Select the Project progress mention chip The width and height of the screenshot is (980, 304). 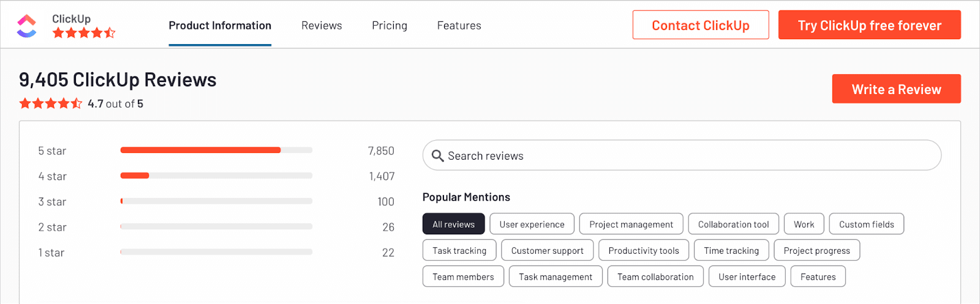pyautogui.click(x=817, y=250)
